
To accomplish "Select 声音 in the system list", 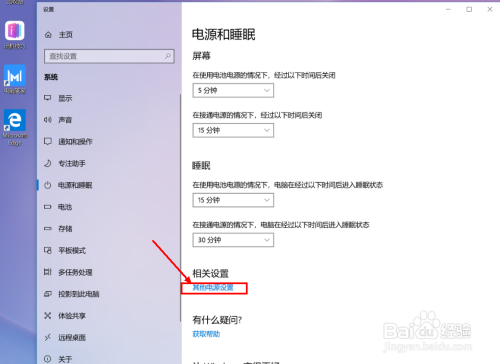I will click(65, 120).
